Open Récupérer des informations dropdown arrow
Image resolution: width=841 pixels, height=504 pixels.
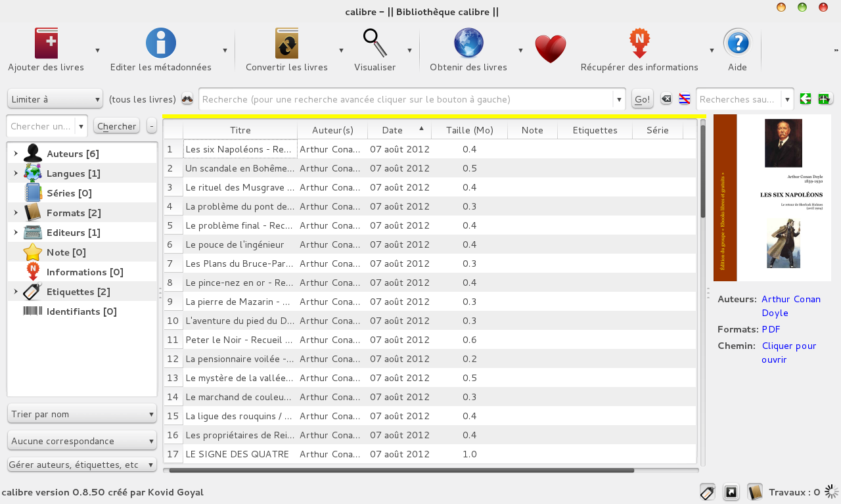[712, 50]
